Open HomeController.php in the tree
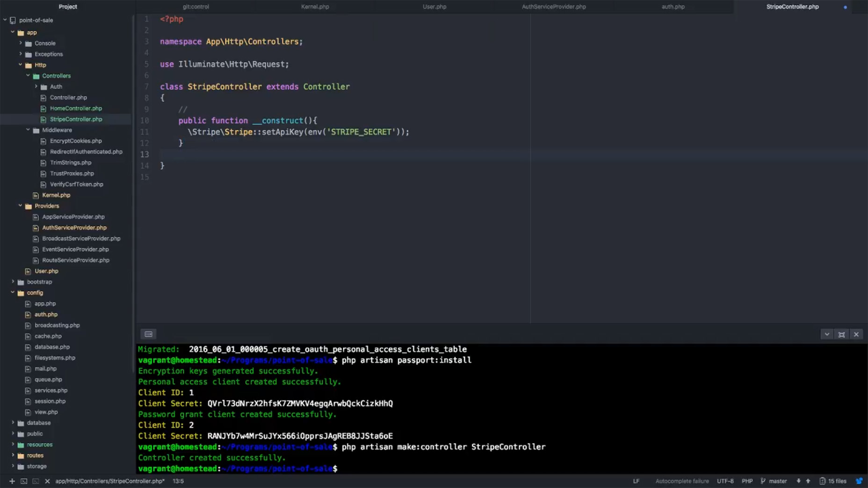 76,108
